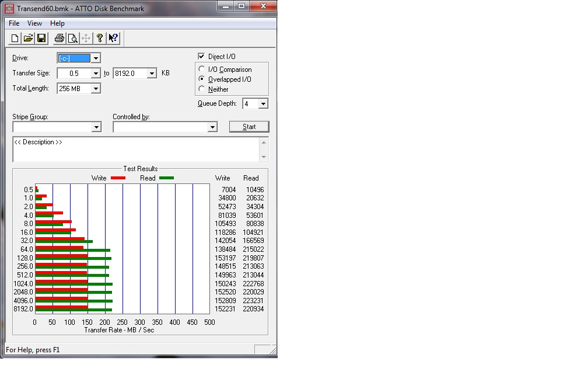Click the read value 166569

(x=253, y=240)
